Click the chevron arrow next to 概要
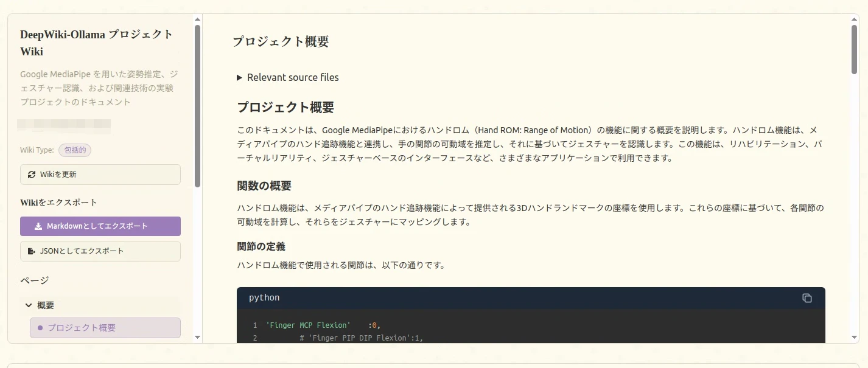Screen dimensions: 868x368 pyautogui.click(x=28, y=305)
